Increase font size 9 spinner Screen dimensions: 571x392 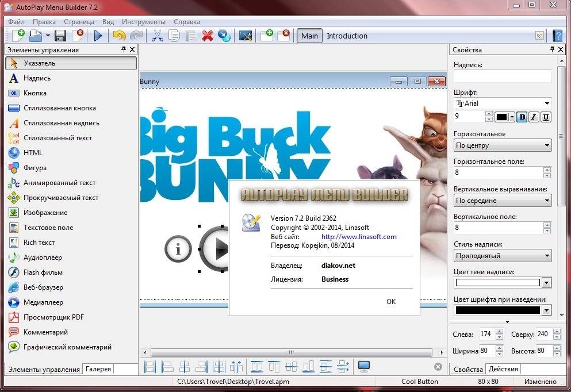[489, 114]
